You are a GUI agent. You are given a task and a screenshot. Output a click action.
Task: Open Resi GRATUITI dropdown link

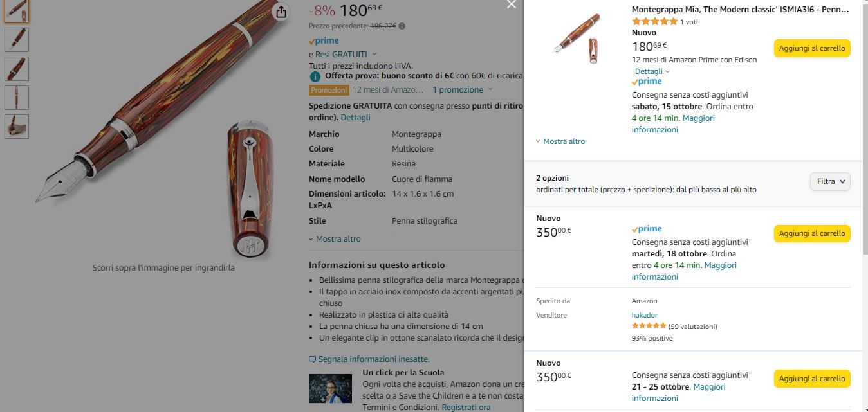[x=346, y=55]
